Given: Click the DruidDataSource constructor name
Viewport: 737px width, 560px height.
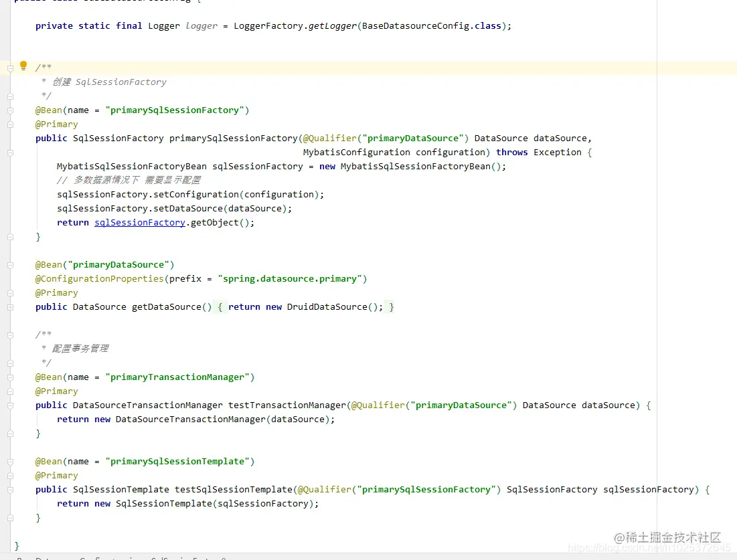Looking at the screenshot, I should click(327, 307).
